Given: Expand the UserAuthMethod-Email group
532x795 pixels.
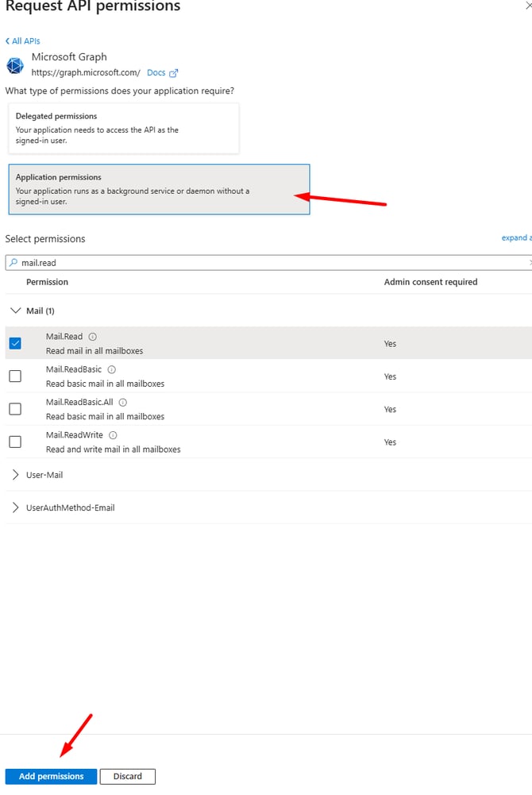Looking at the screenshot, I should (x=16, y=507).
